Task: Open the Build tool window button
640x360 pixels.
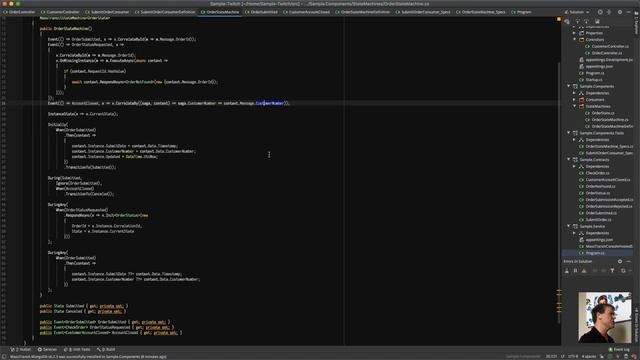Action: coord(106,349)
